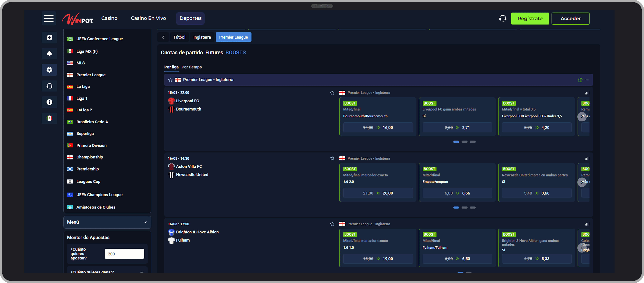644x283 pixels.
Task: Open Casino En Vivo
Action: [x=148, y=18]
